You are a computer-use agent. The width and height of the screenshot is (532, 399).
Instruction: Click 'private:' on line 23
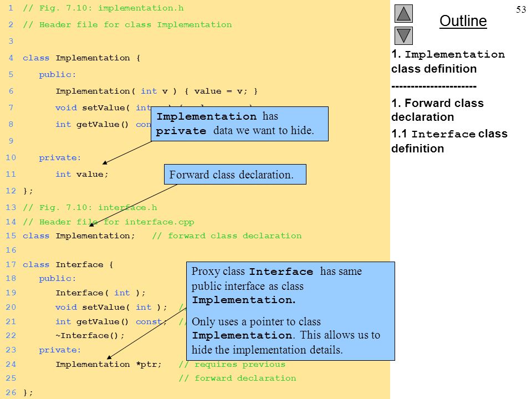point(60,350)
